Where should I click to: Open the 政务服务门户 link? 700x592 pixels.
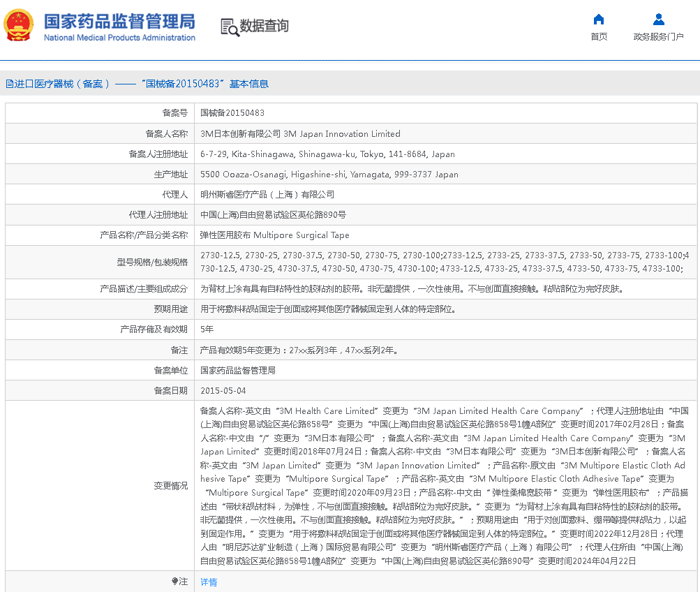659,36
